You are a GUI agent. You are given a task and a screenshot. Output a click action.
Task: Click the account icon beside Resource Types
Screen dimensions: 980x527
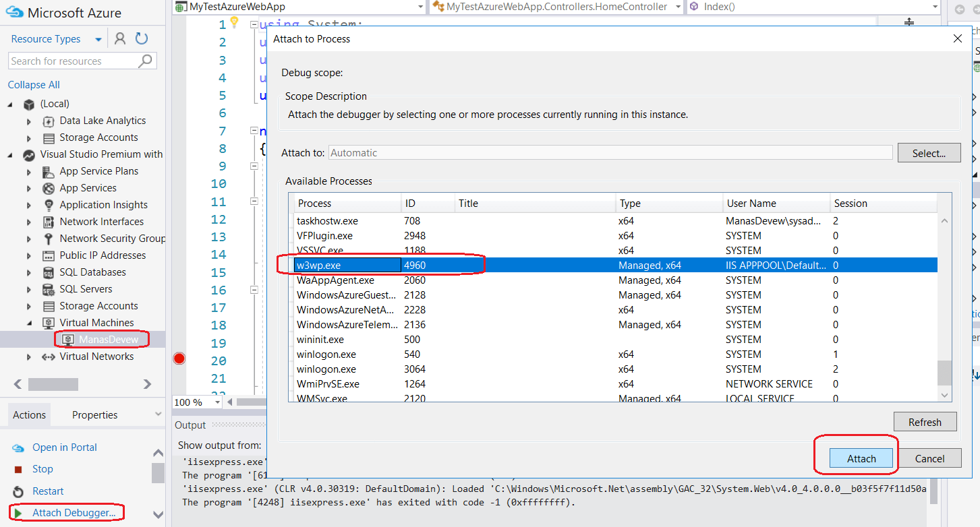[119, 38]
